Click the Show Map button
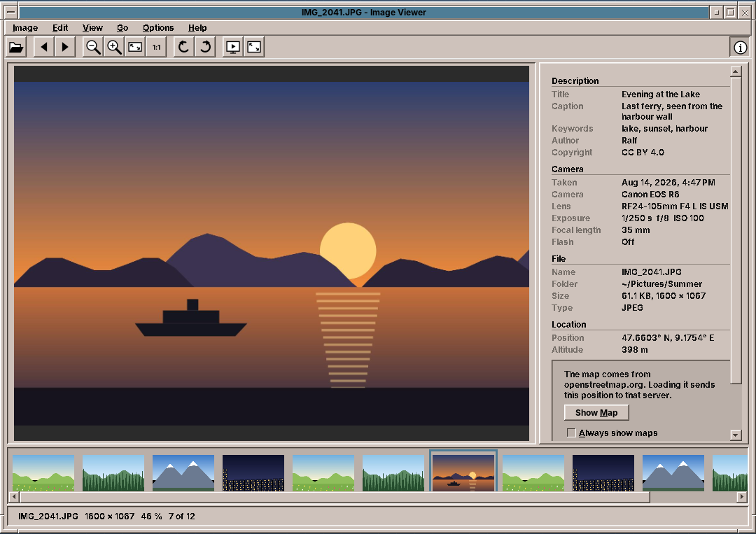Viewport: 756px width, 534px height. pos(596,412)
